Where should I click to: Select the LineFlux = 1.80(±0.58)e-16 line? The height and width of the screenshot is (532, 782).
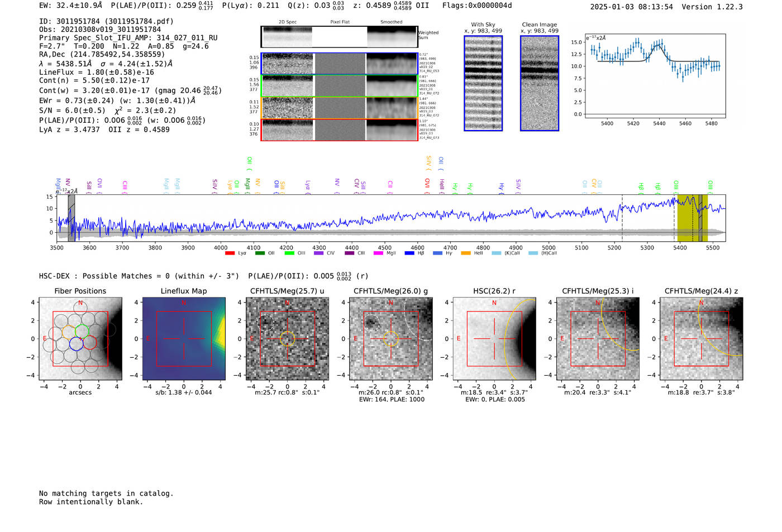coord(97,72)
